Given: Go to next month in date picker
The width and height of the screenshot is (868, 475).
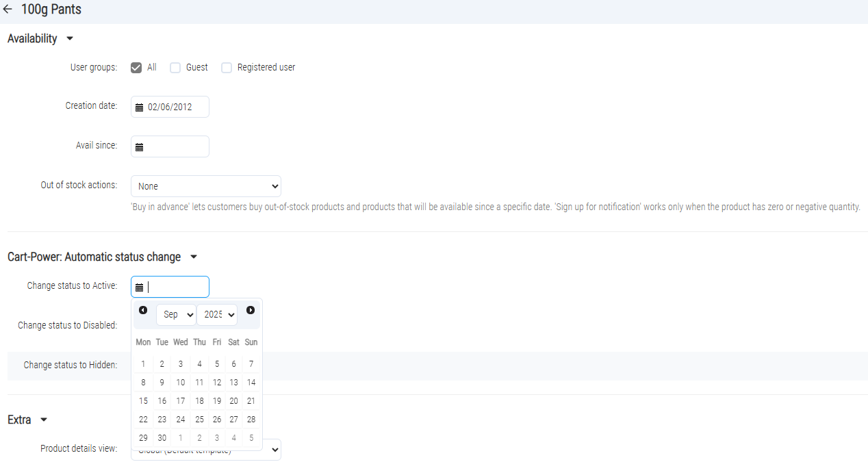Looking at the screenshot, I should [251, 311].
